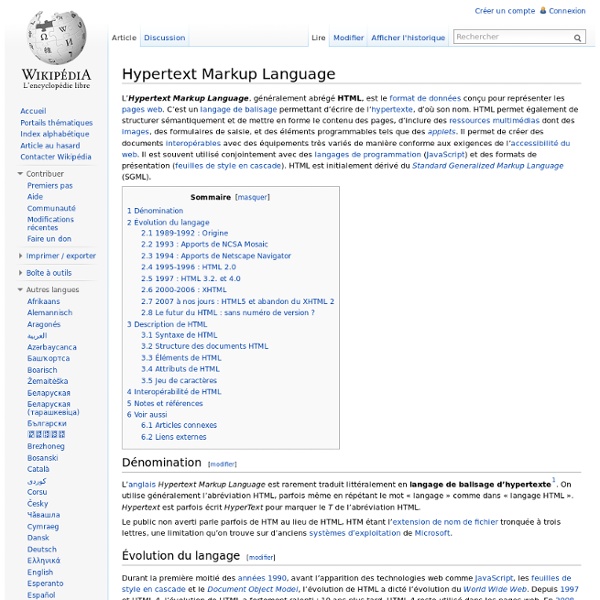Open Premiers pas link

50,186
